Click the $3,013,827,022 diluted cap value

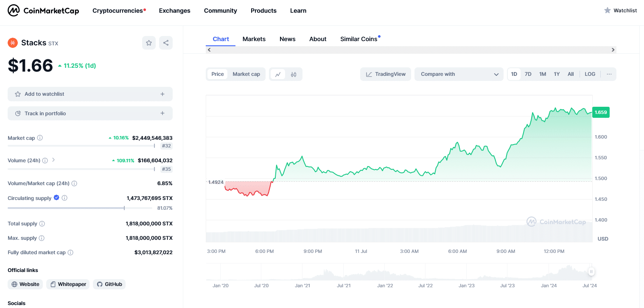(154, 253)
